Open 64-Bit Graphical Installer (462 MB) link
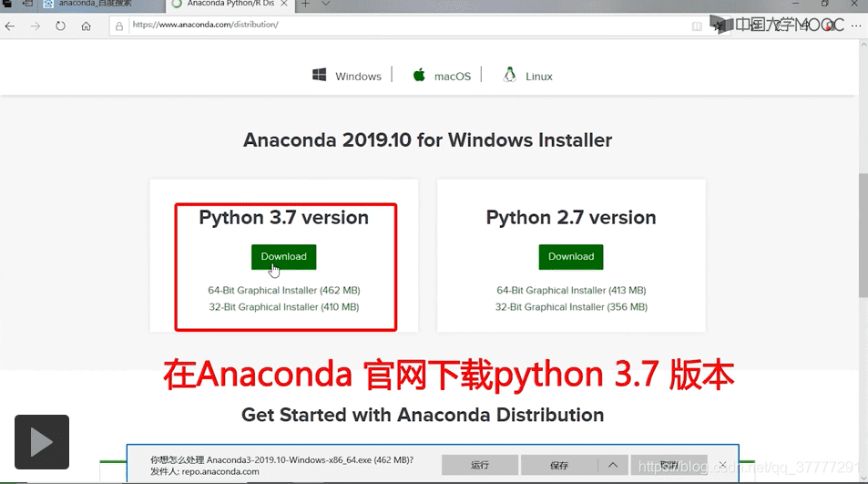The width and height of the screenshot is (868, 484). (284, 290)
